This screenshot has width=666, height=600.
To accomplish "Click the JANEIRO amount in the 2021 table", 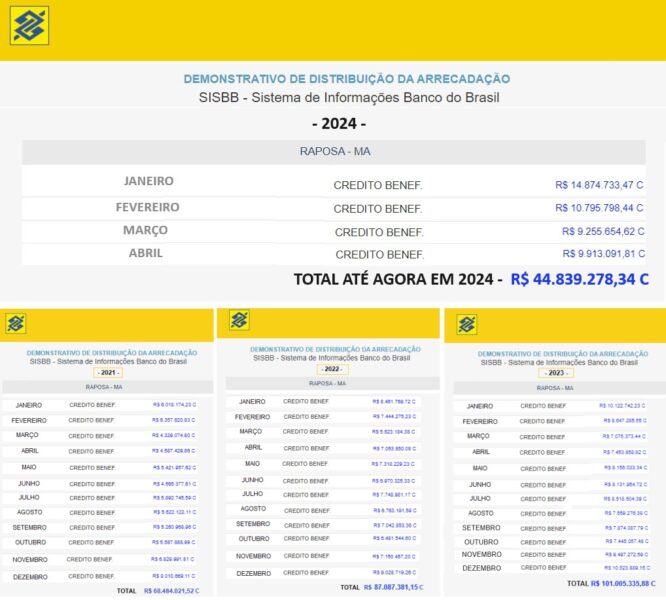I will (x=174, y=405).
